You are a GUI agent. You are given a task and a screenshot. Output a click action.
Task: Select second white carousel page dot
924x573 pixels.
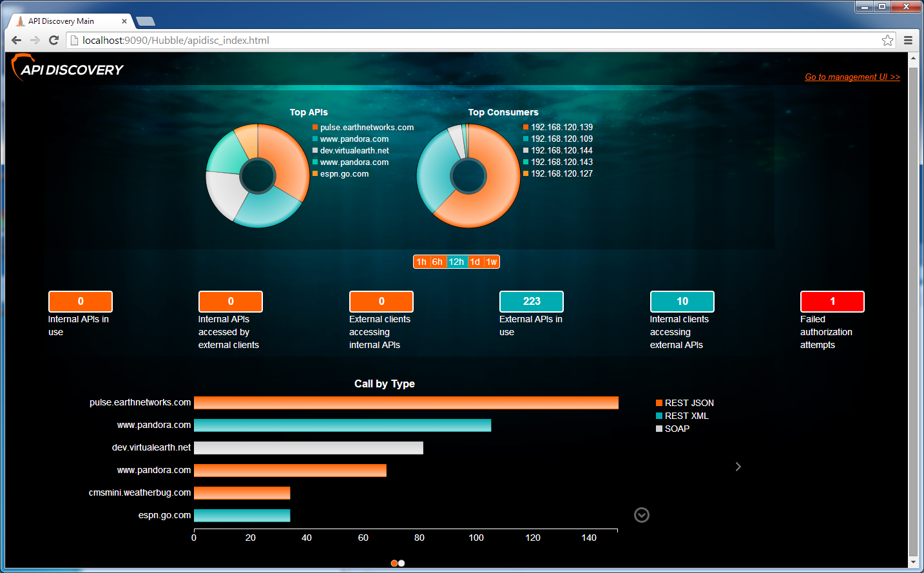(x=401, y=563)
